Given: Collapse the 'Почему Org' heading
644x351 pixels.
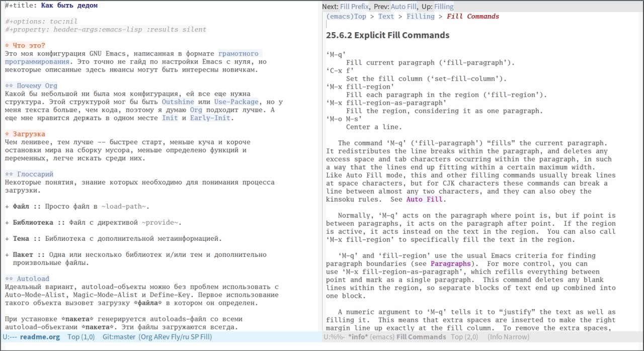Looking at the screenshot, I should [31, 86].
